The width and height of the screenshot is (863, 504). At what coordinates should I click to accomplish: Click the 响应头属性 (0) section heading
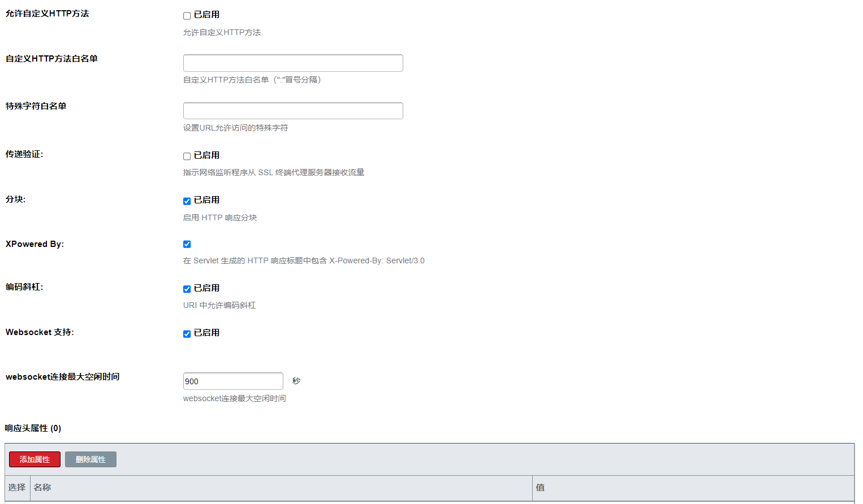point(33,428)
